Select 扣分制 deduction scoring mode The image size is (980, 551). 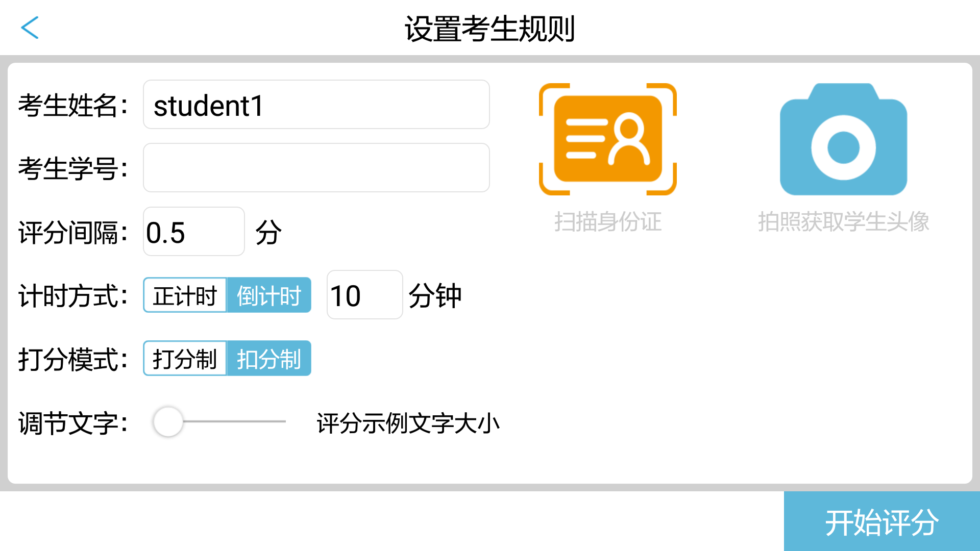[x=269, y=358]
